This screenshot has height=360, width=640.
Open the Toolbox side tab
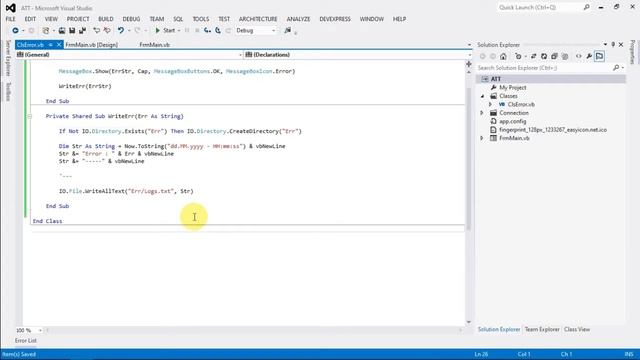[x=8, y=92]
